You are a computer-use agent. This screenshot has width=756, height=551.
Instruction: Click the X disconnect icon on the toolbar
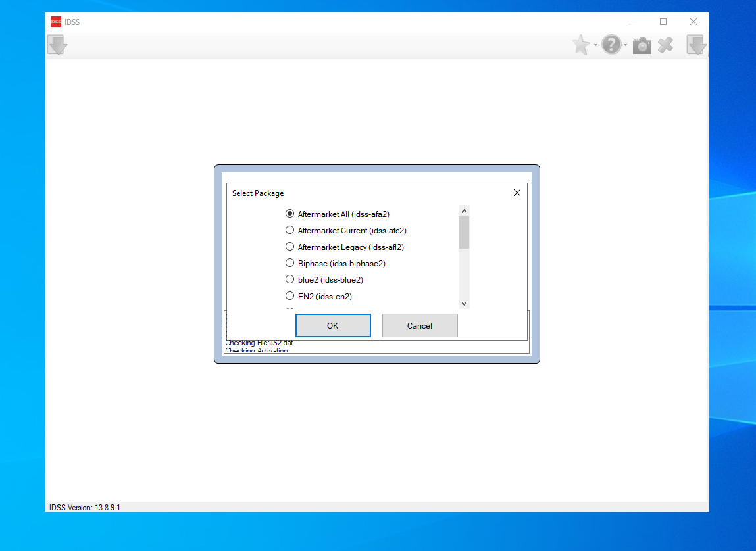coord(665,44)
